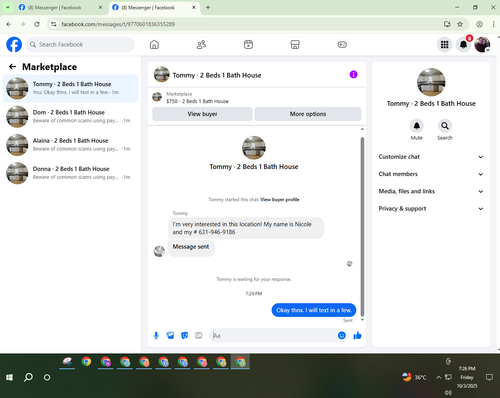Open the Windows Start button
The image size is (500, 398).
(x=9, y=377)
